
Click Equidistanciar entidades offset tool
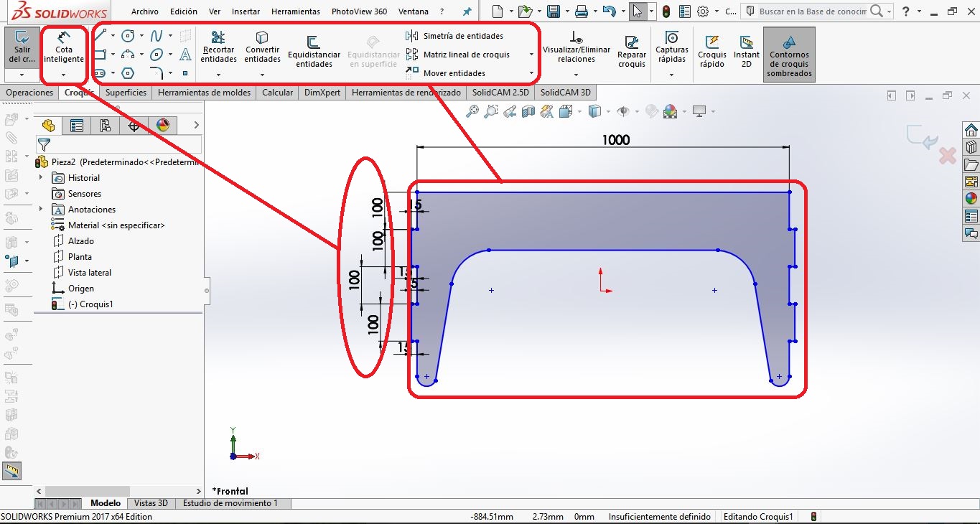point(314,52)
